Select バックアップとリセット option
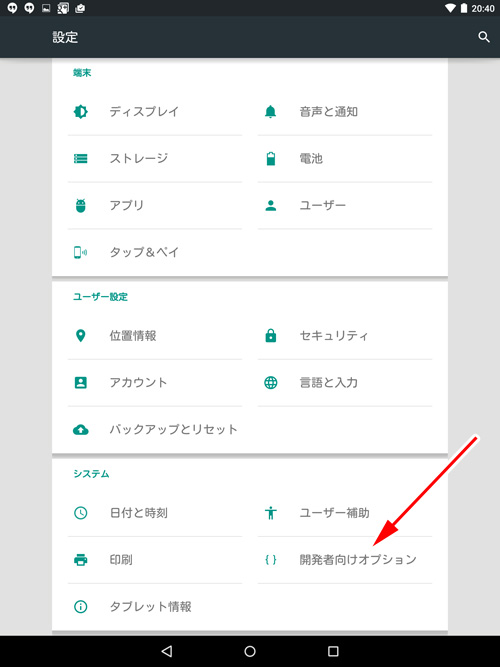The image size is (500, 667). coord(155,429)
